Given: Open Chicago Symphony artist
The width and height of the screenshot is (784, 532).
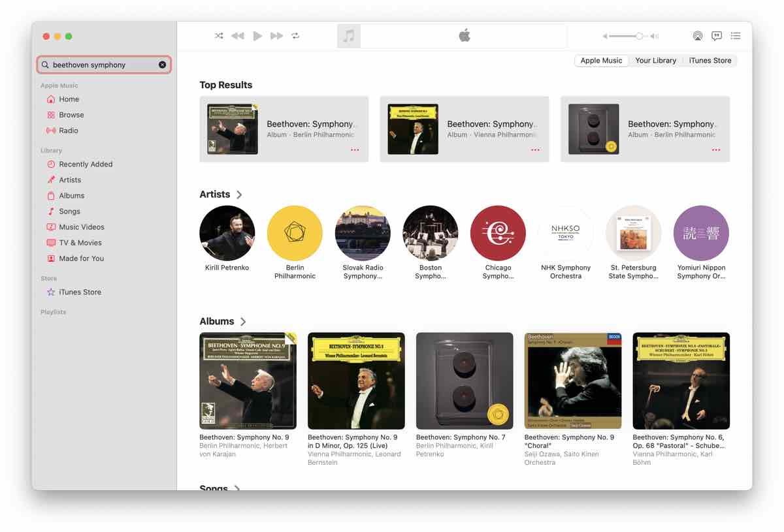Looking at the screenshot, I should (x=498, y=233).
